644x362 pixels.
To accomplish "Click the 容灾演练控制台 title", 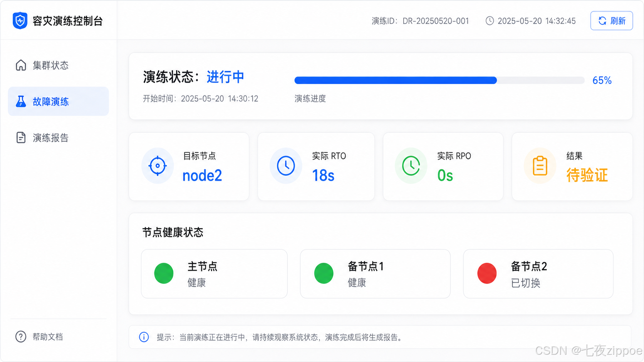I will [68, 21].
